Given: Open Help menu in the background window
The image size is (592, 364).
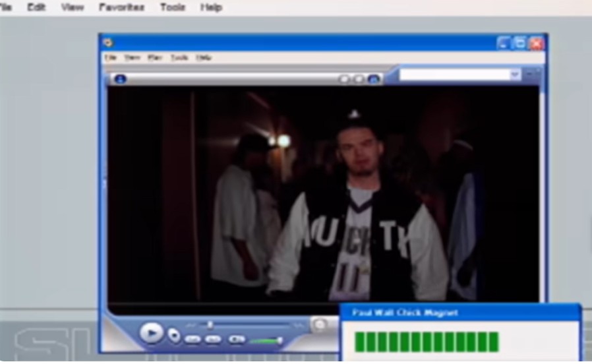Looking at the screenshot, I should pos(211,7).
